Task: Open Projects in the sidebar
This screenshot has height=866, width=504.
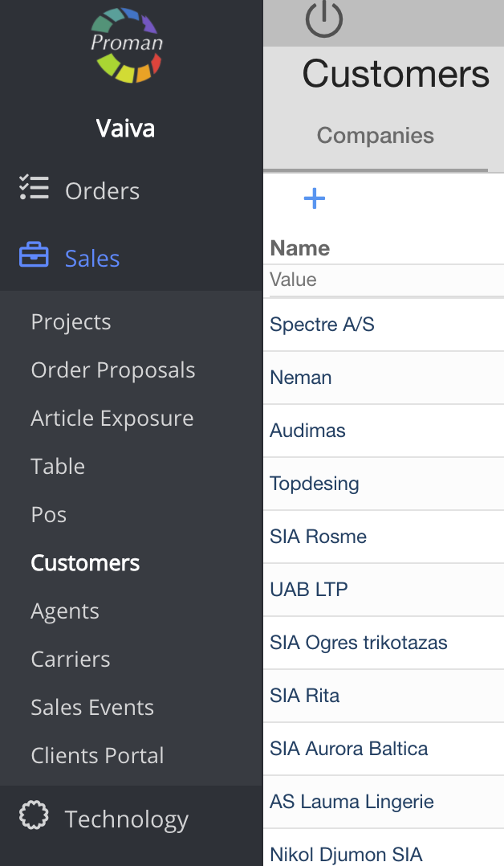Action: (x=71, y=322)
